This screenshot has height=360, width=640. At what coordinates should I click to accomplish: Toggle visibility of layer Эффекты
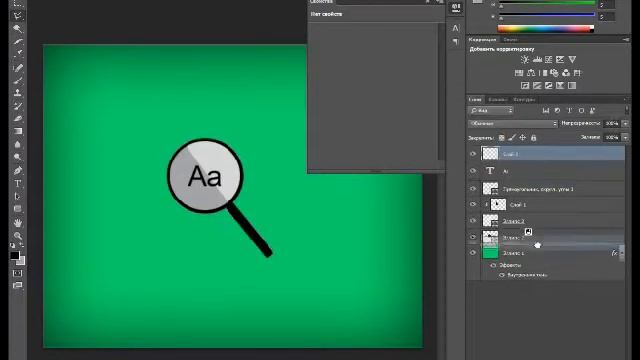click(493, 265)
